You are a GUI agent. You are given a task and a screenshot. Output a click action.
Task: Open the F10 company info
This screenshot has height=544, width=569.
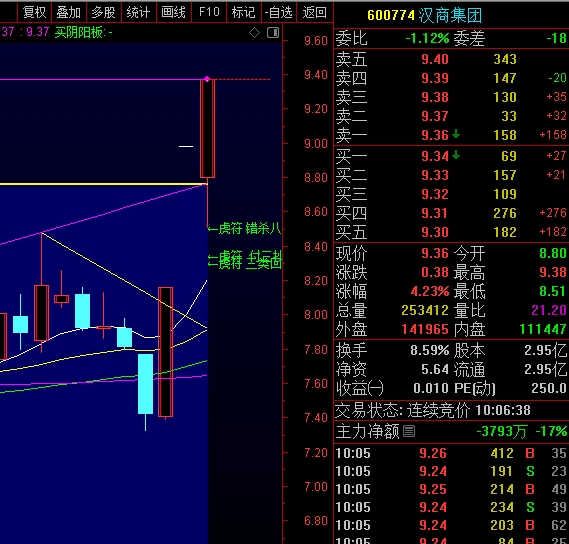pyautogui.click(x=209, y=12)
